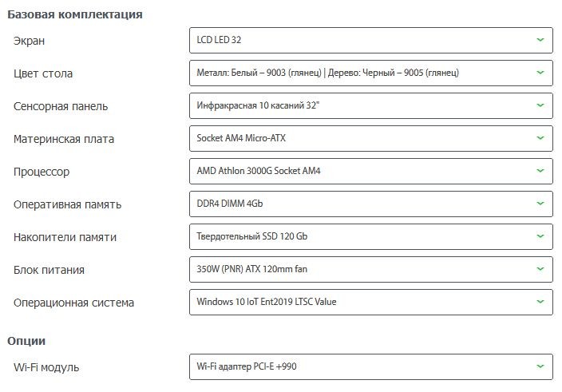This screenshot has height=392, width=562.
Task: Click the chevron arrow in Цвет стола field
Action: (x=540, y=73)
